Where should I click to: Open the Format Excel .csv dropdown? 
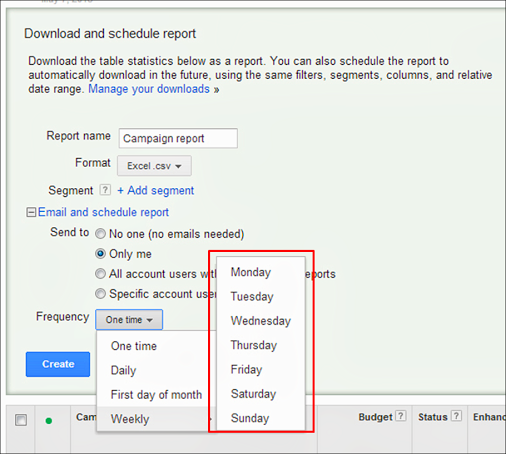click(x=154, y=166)
